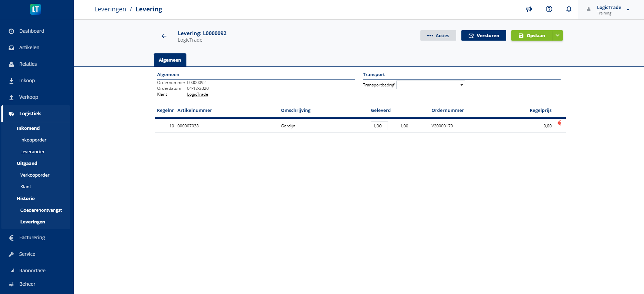The width and height of the screenshot is (644, 294).
Task: Open order number link V20000170
Action: coord(442,126)
